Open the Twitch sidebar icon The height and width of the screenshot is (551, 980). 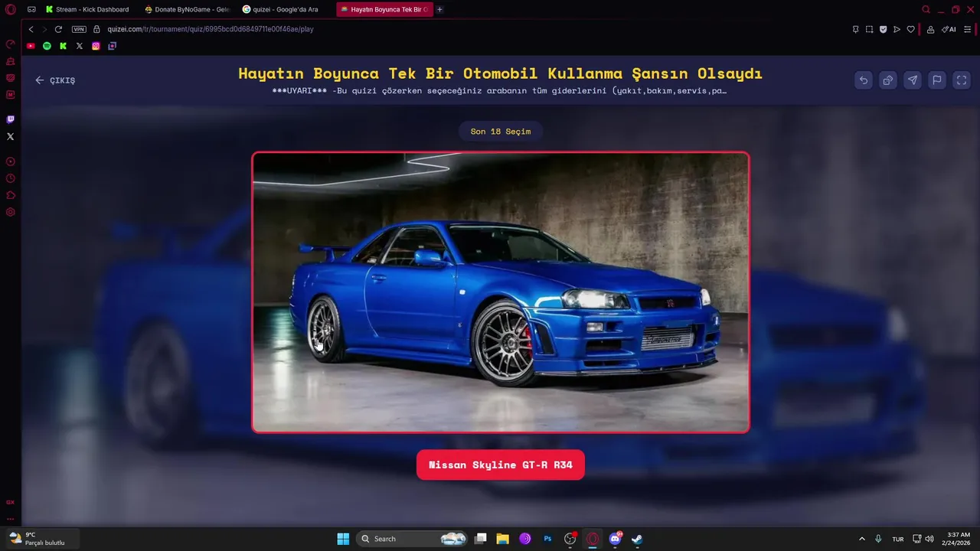coord(11,119)
